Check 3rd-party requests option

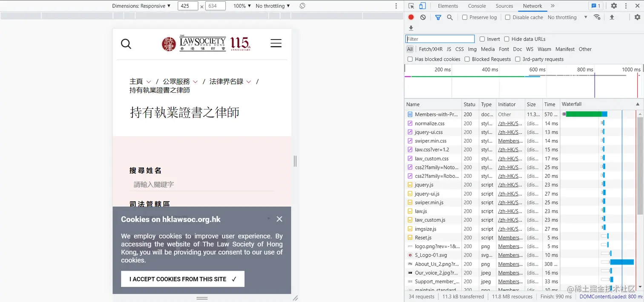click(518, 60)
